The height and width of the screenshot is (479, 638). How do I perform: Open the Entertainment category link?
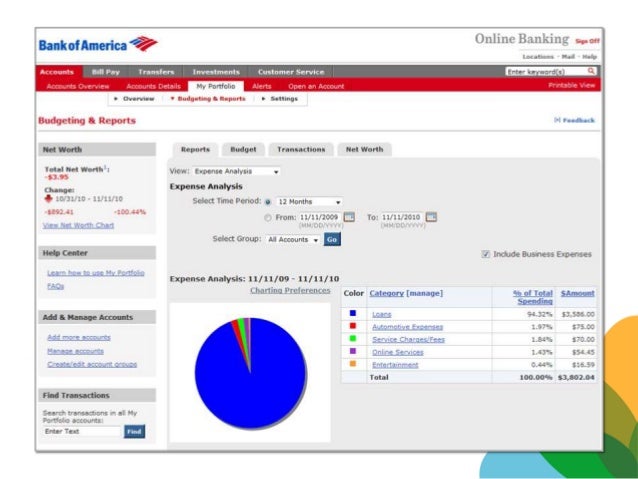(395, 365)
